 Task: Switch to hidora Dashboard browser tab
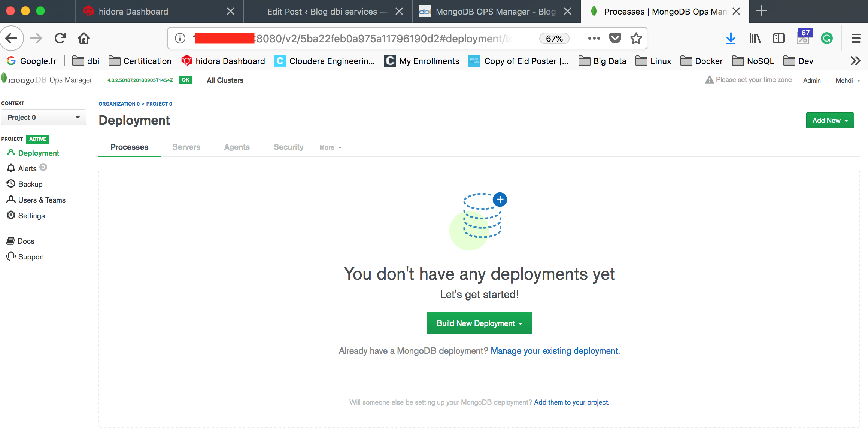pos(159,11)
